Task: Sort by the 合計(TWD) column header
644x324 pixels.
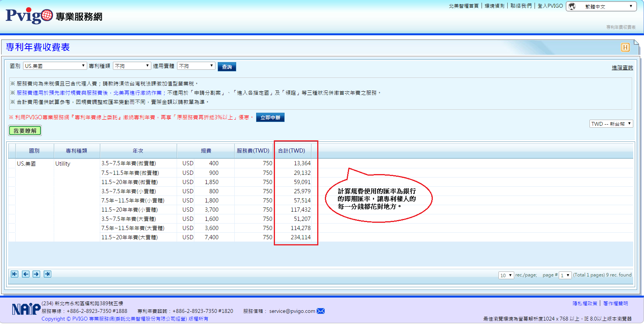Action: tap(291, 151)
